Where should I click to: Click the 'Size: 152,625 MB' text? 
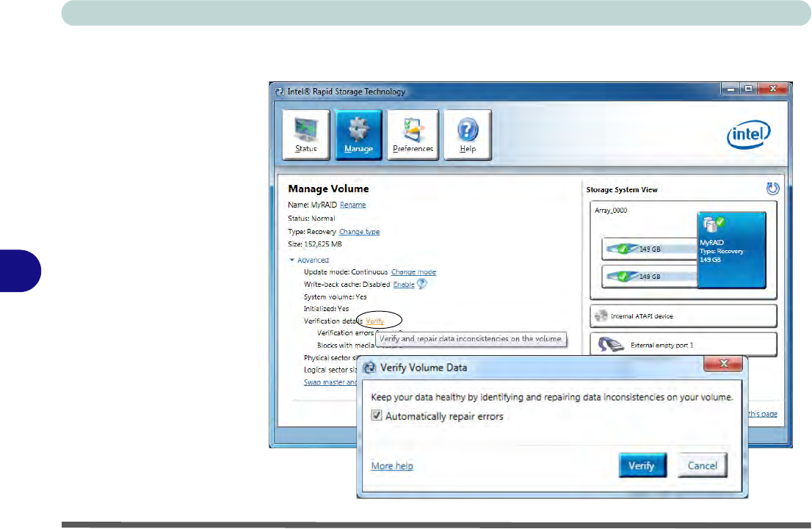(x=315, y=244)
